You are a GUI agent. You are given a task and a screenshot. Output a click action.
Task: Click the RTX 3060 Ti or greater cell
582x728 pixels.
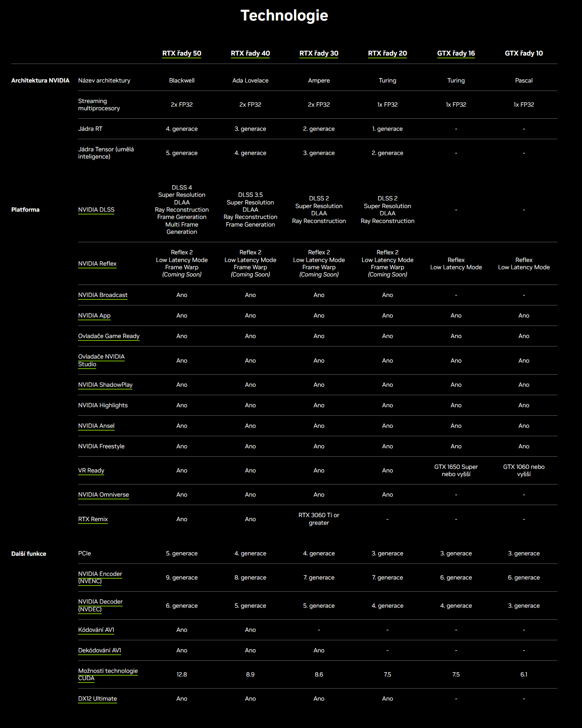[319, 519]
